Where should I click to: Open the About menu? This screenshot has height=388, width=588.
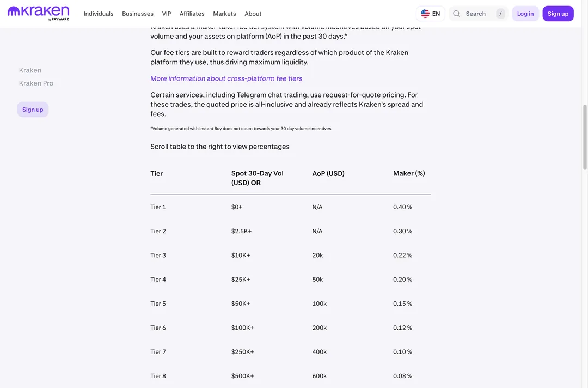coord(253,14)
